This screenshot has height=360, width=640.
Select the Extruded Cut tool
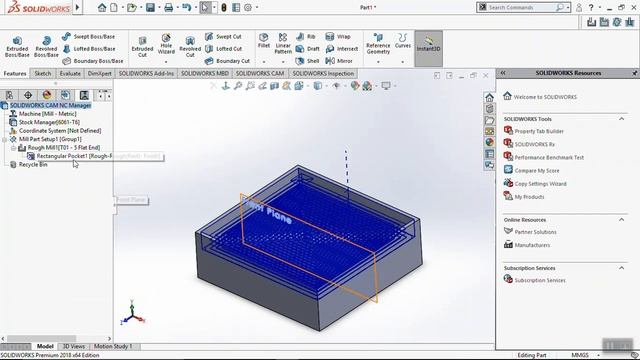[x=142, y=47]
